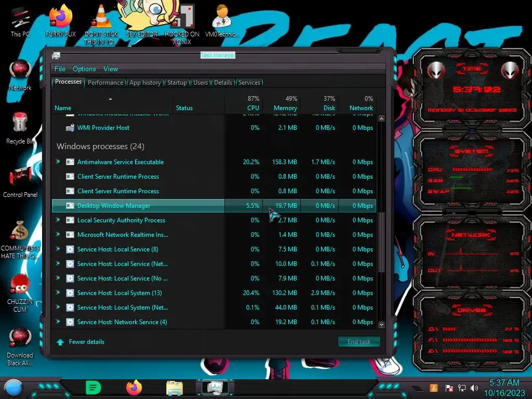Switch to the Users tab

[x=201, y=83]
